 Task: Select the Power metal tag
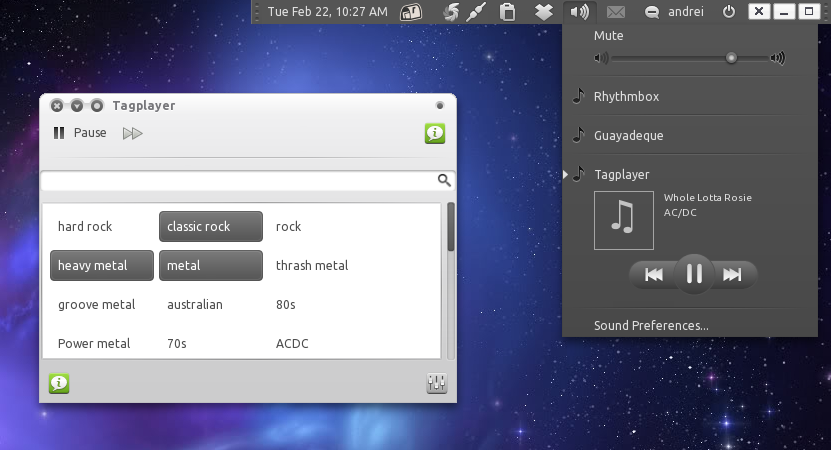94,343
